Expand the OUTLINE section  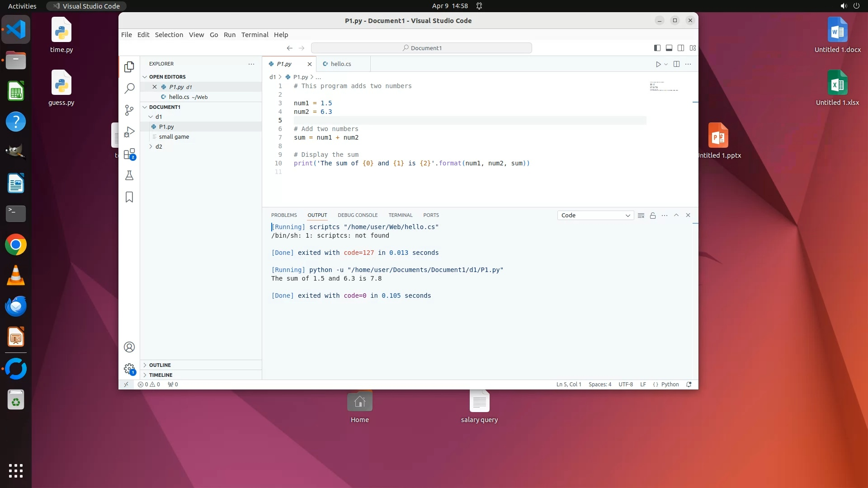[160, 365]
